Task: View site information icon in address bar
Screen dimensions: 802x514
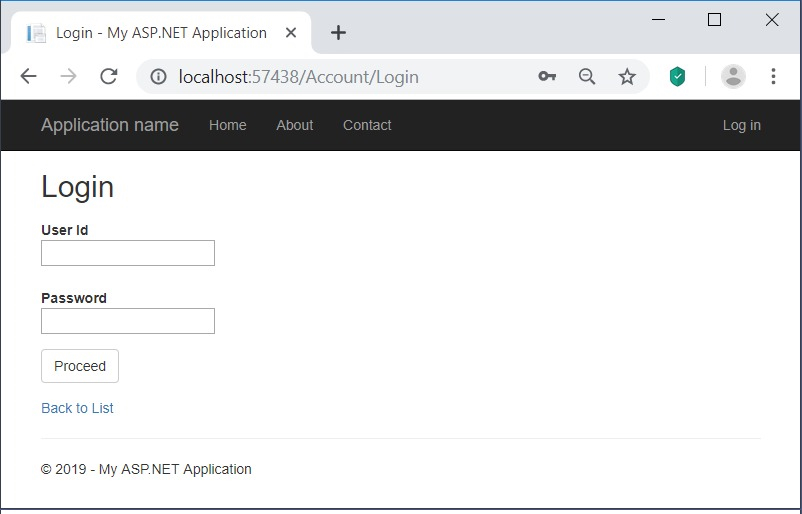Action: click(159, 77)
